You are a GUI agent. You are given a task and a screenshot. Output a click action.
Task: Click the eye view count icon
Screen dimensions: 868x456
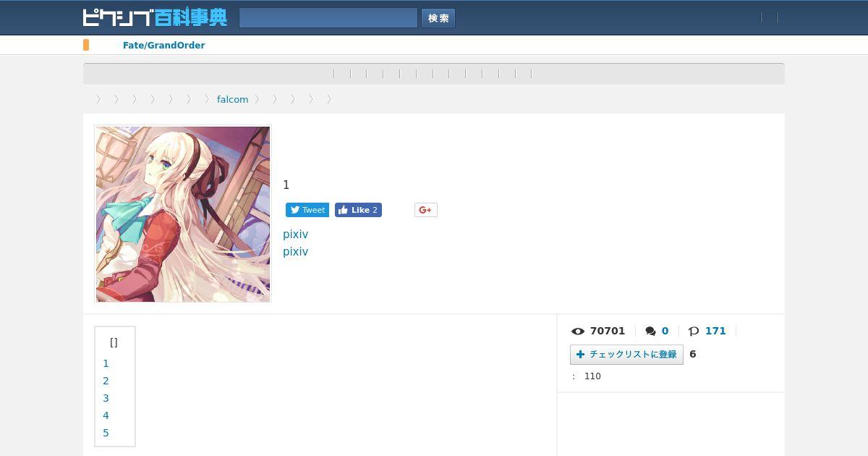click(x=578, y=331)
